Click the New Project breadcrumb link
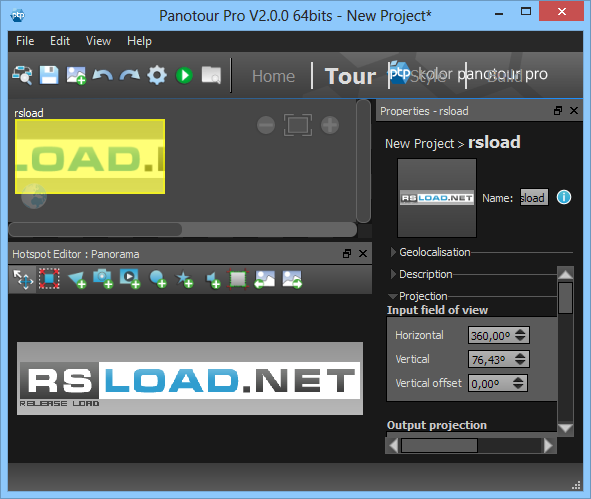591x499 pixels. tap(420, 144)
